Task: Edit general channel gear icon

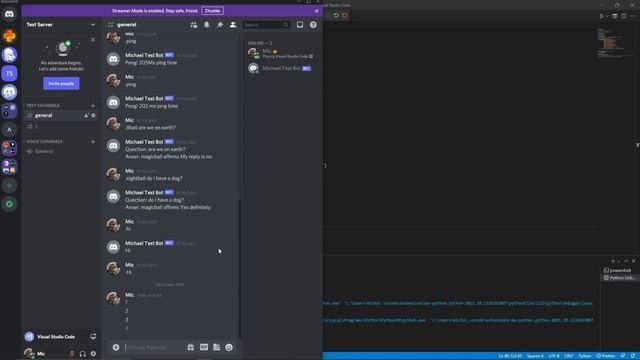Action: (93, 116)
